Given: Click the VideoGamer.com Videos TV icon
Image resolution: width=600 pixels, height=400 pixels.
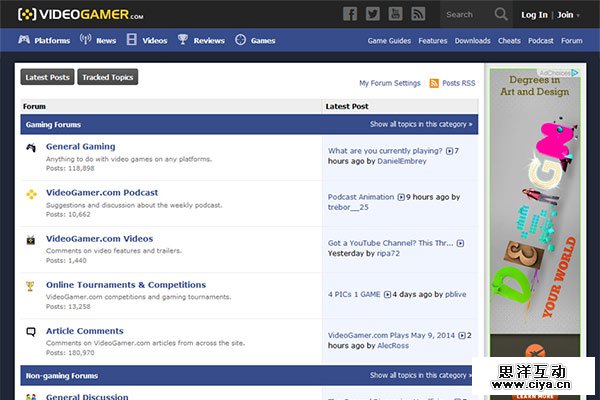Looking at the screenshot, I should click(31, 240).
